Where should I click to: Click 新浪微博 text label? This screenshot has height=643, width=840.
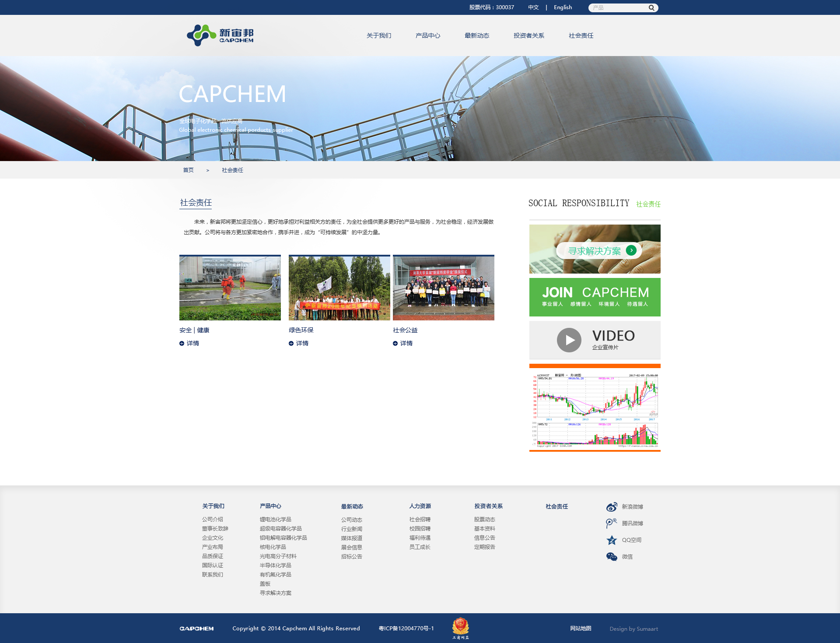[x=633, y=507]
